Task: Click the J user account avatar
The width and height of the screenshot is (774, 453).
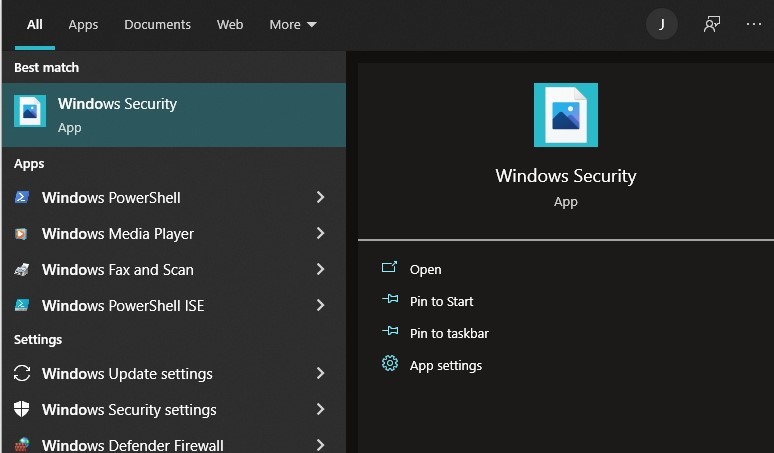Action: pyautogui.click(x=661, y=24)
